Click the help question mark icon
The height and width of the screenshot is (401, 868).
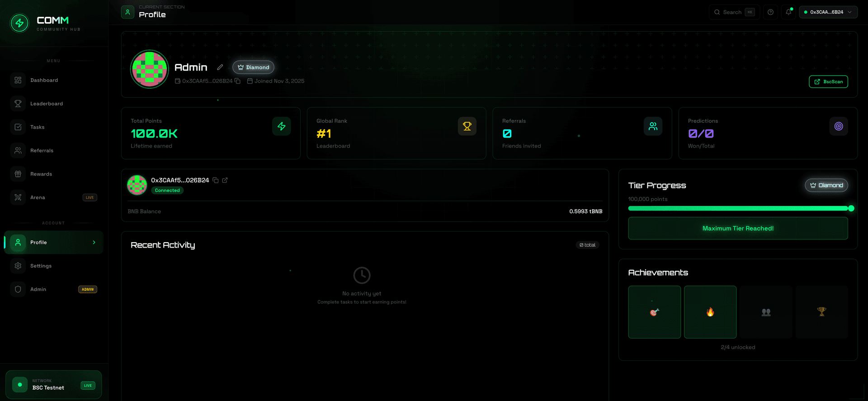(770, 12)
